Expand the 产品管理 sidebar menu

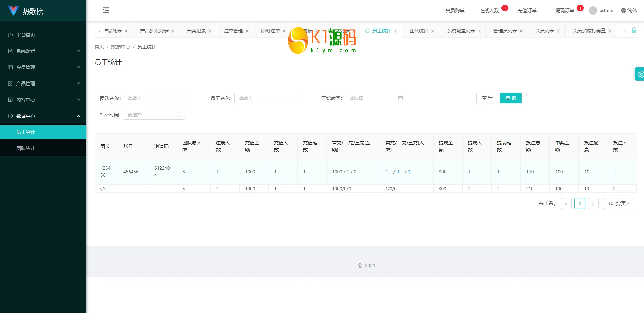[43, 83]
